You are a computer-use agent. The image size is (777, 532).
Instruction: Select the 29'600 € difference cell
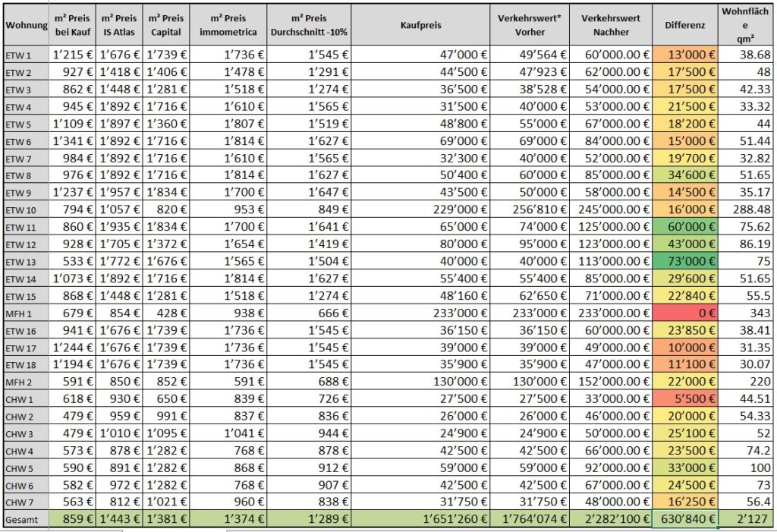click(x=685, y=279)
